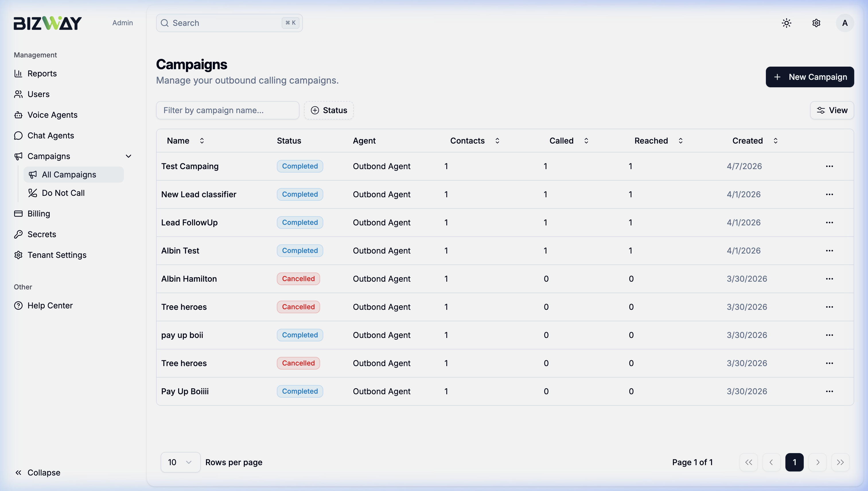Open the New Lead classifier campaign
This screenshot has width=868, height=491.
(x=199, y=194)
